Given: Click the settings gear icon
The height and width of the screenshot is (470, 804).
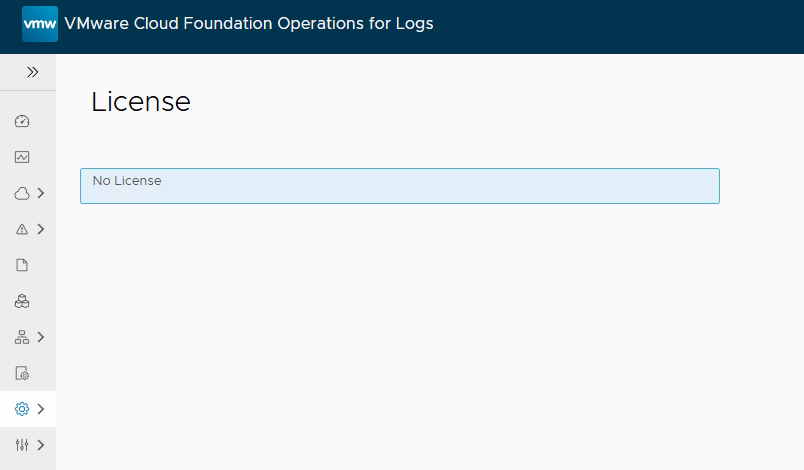Looking at the screenshot, I should (22, 409).
